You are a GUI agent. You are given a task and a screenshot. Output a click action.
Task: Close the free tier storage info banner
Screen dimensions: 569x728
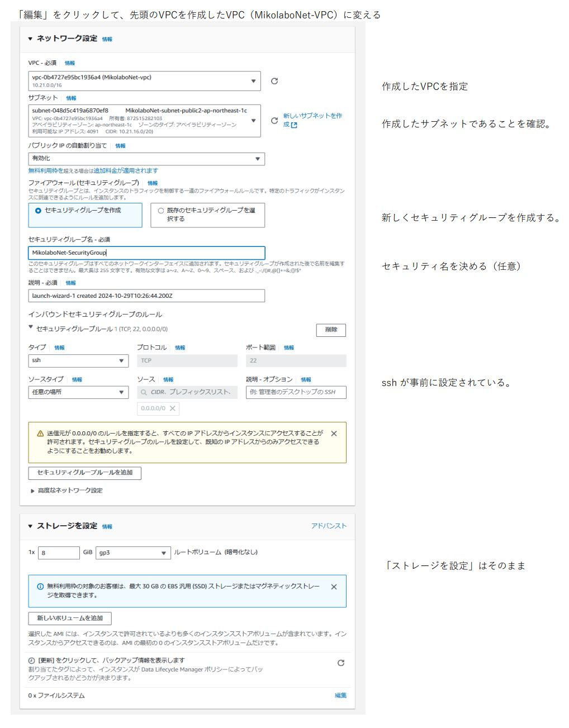click(x=334, y=587)
